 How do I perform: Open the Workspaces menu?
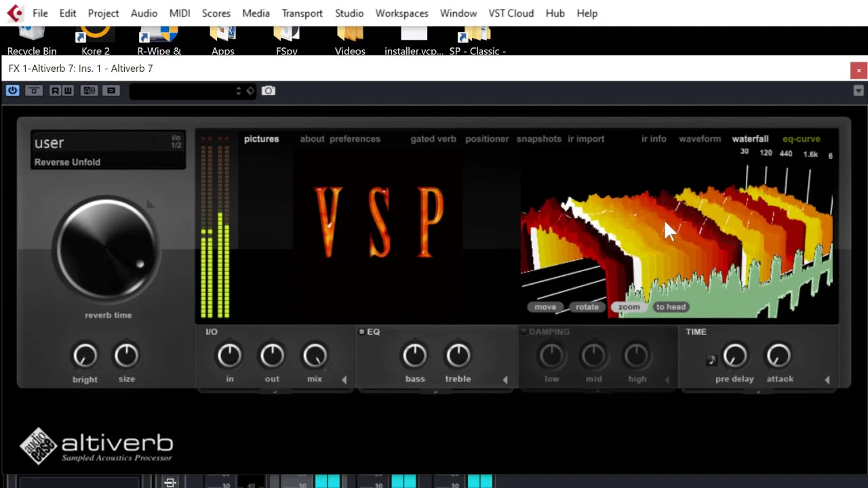[401, 13]
